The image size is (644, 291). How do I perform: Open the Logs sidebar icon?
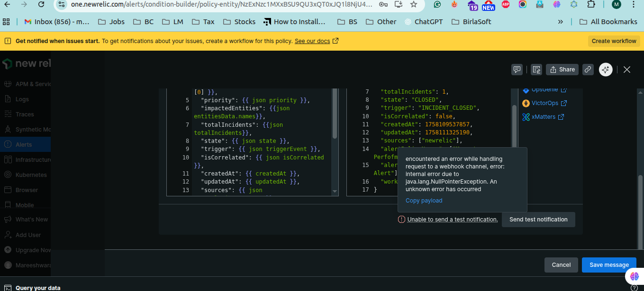point(8,99)
